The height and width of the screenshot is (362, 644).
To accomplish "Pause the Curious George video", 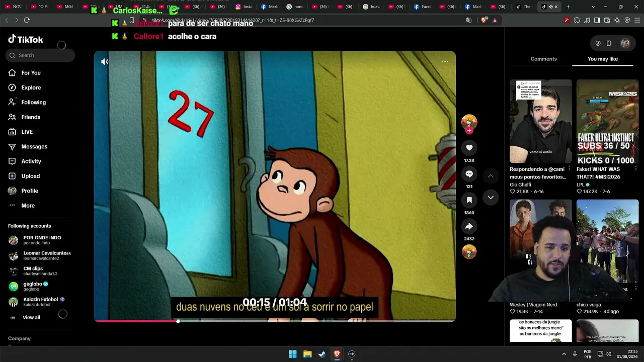I will tap(275, 186).
